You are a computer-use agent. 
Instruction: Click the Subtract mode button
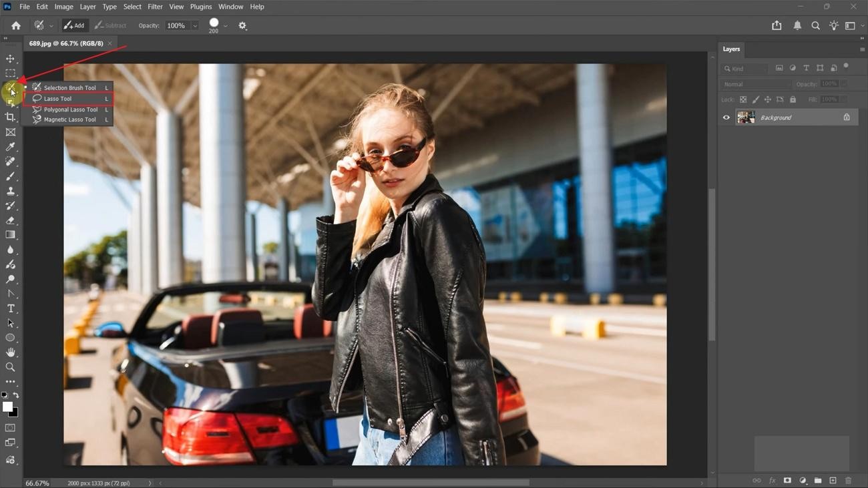111,25
